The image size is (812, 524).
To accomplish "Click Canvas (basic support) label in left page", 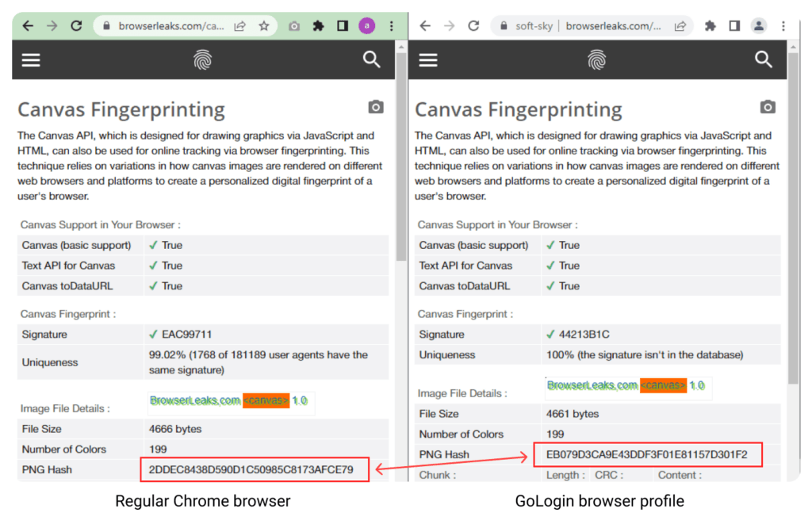I will (76, 246).
